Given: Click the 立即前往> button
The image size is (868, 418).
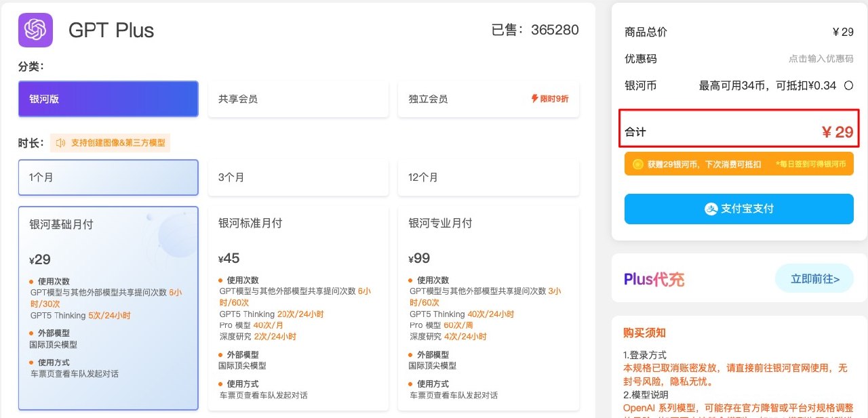Looking at the screenshot, I should [814, 278].
